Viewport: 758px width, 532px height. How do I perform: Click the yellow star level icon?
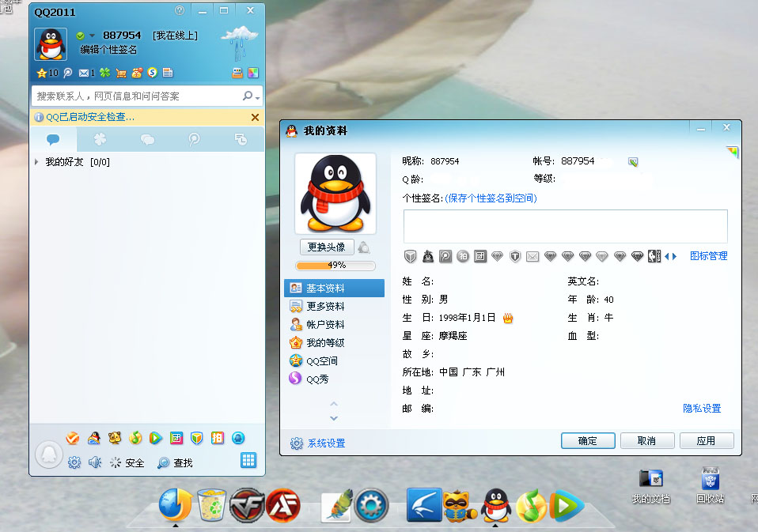coord(42,73)
